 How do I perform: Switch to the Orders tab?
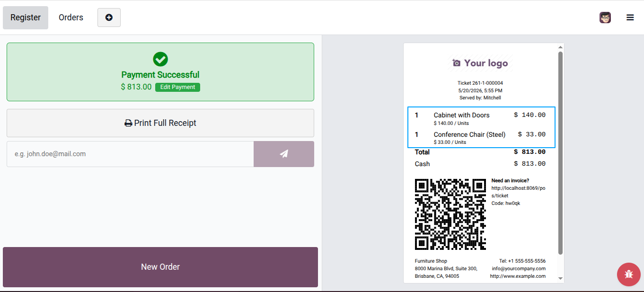(x=71, y=18)
